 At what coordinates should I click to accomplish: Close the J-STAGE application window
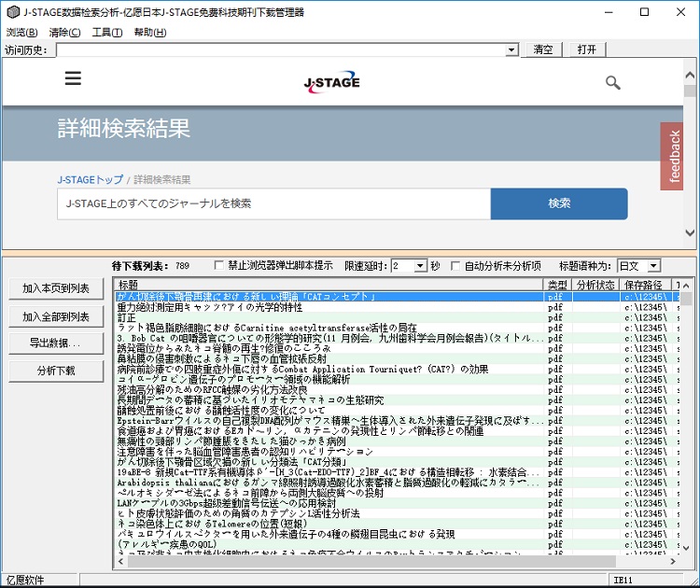pyautogui.click(x=680, y=12)
